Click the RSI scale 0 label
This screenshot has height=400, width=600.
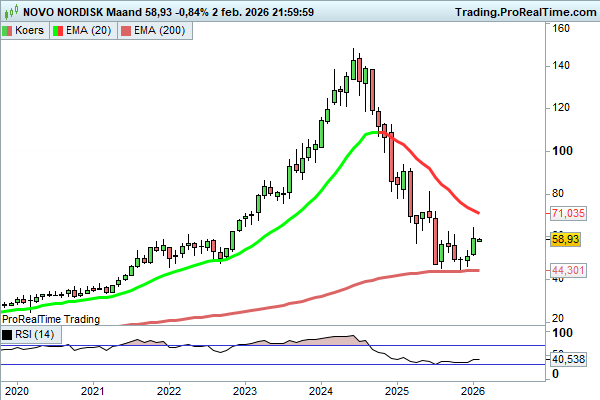click(556, 374)
